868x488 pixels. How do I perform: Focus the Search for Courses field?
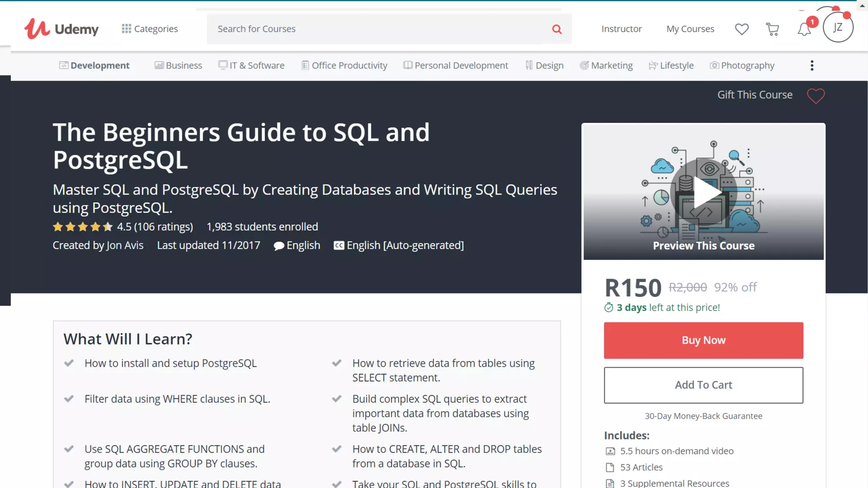coord(377,29)
